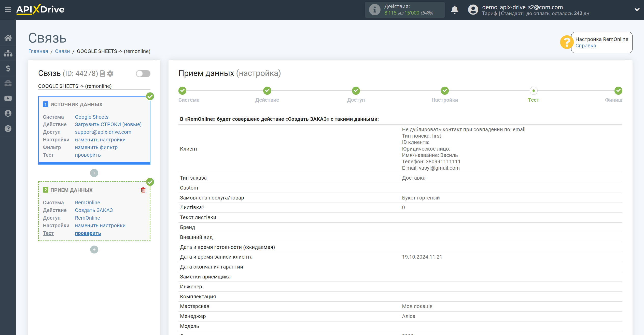Click the 19.10.2024 11:21 date value
Viewport: 644px width, 335px height.
coord(422,257)
